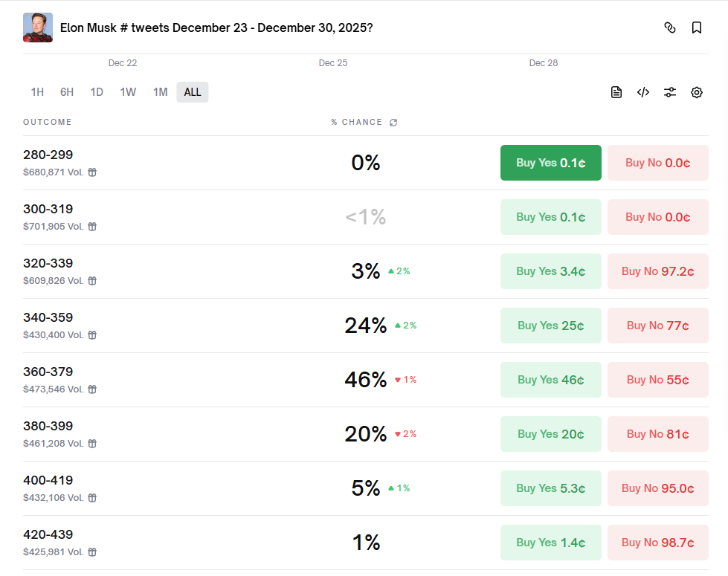Select the 1M tab

(160, 91)
